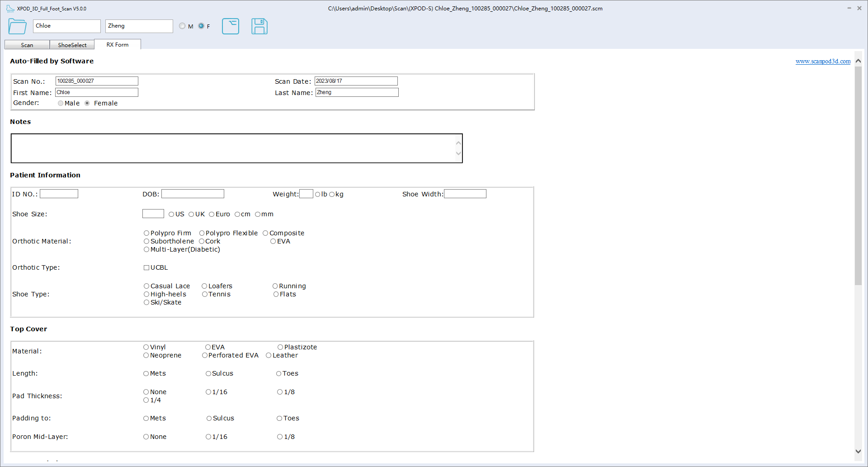The image size is (868, 467).
Task: Select kg as the weight unit
Action: coord(332,195)
